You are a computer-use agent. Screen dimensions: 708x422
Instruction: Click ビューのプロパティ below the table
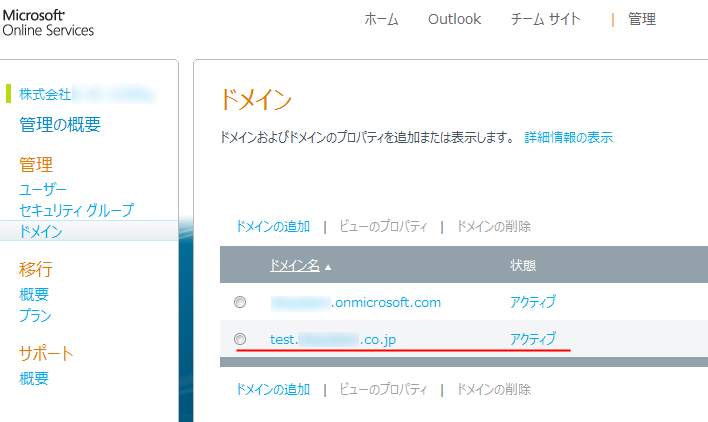(383, 389)
